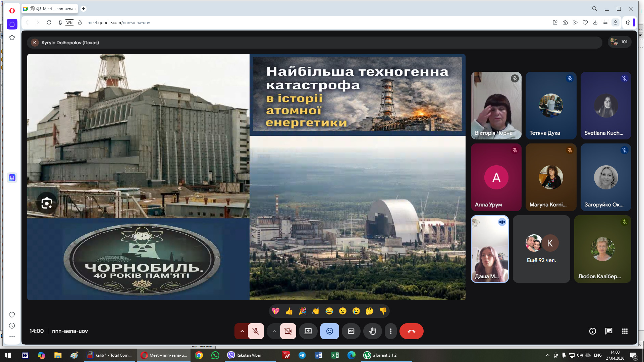
Task: Open the emoji reactions button
Action: coord(329,331)
